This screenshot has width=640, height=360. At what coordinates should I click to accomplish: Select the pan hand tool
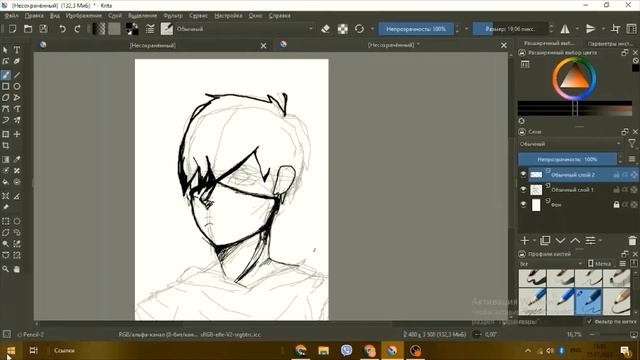pyautogui.click(x=17, y=269)
